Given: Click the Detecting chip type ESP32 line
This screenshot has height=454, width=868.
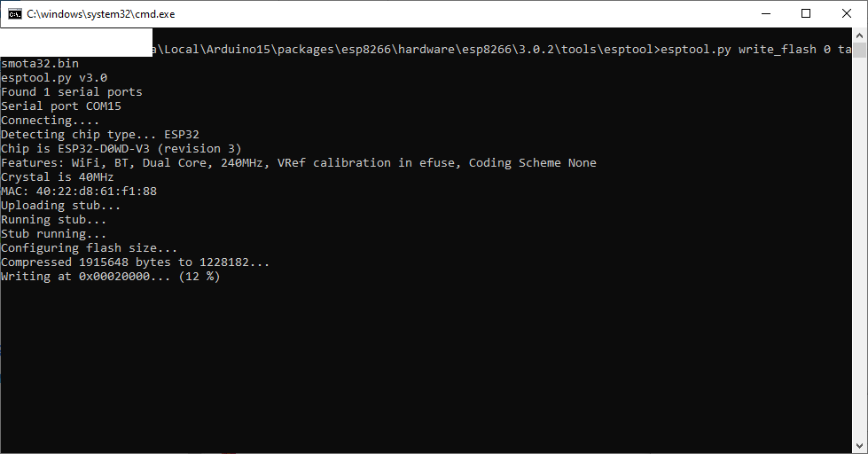Looking at the screenshot, I should [100, 135].
